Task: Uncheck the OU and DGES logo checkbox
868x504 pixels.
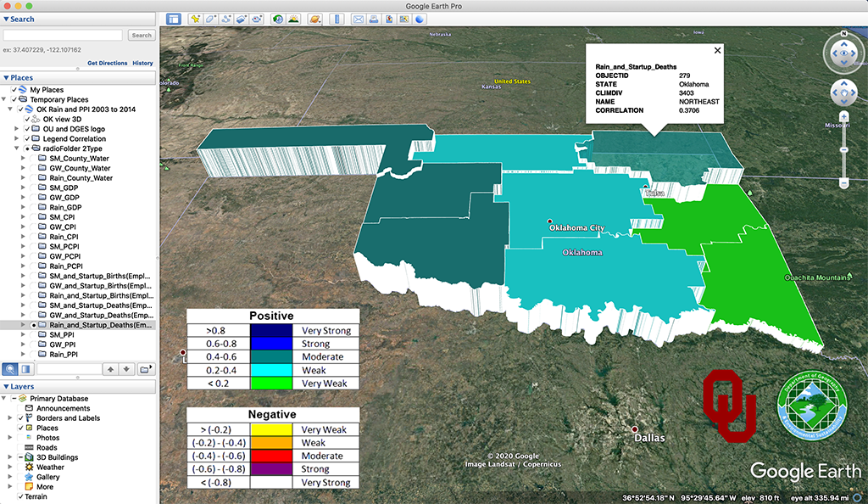Action: pyautogui.click(x=28, y=129)
